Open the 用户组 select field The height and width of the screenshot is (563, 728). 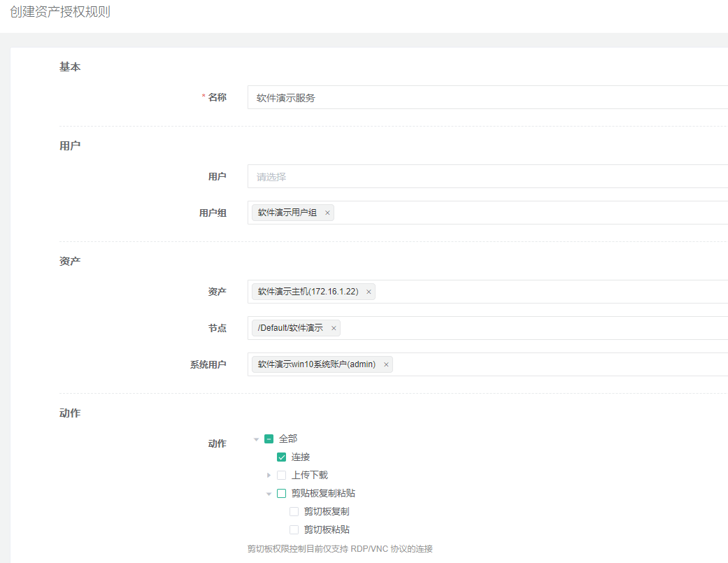pyautogui.click(x=487, y=213)
